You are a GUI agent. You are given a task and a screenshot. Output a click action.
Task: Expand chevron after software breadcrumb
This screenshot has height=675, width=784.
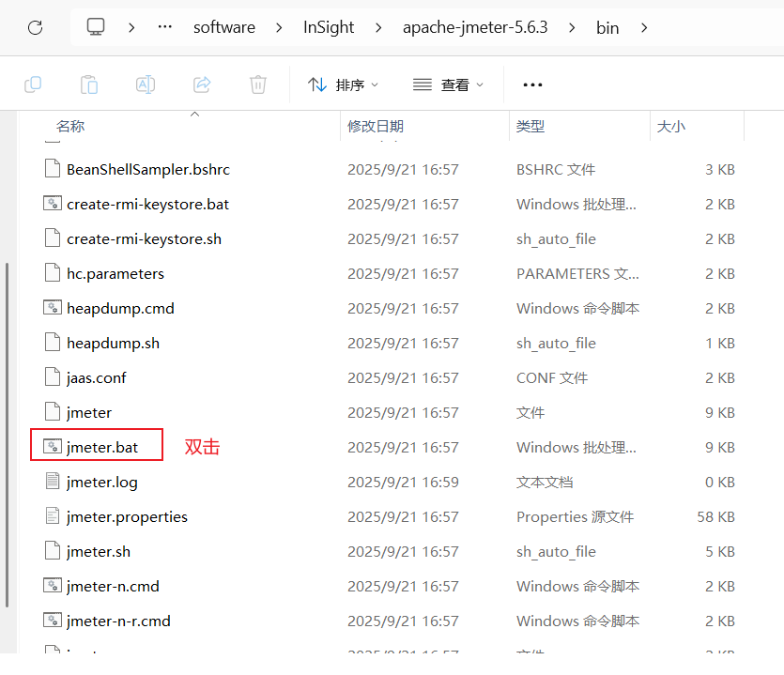point(279,27)
